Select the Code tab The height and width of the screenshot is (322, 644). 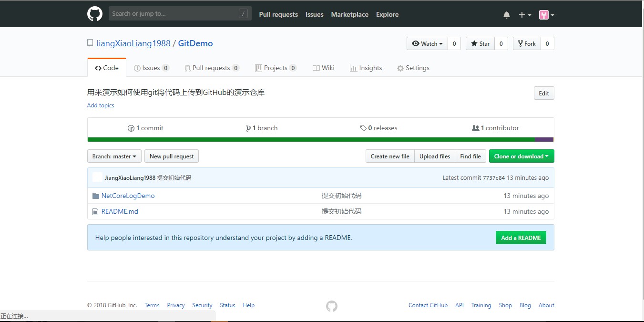coord(107,68)
